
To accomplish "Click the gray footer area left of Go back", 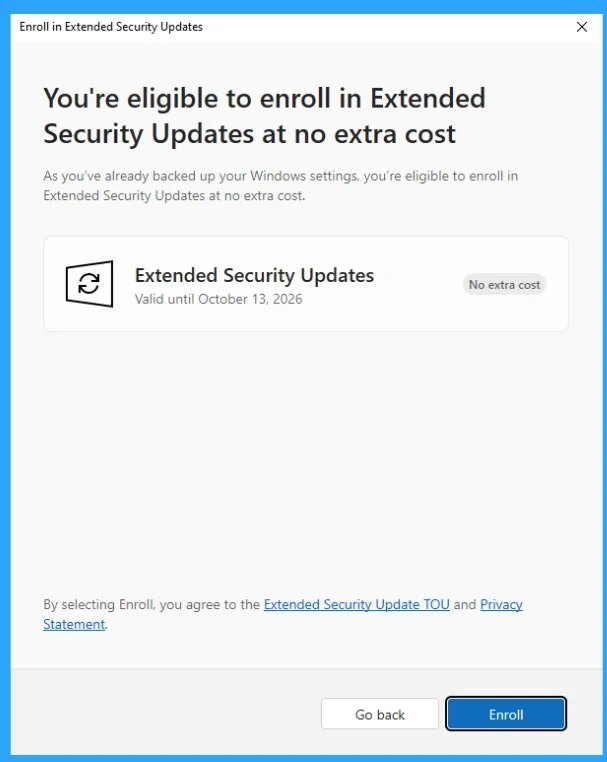I will pos(160,715).
